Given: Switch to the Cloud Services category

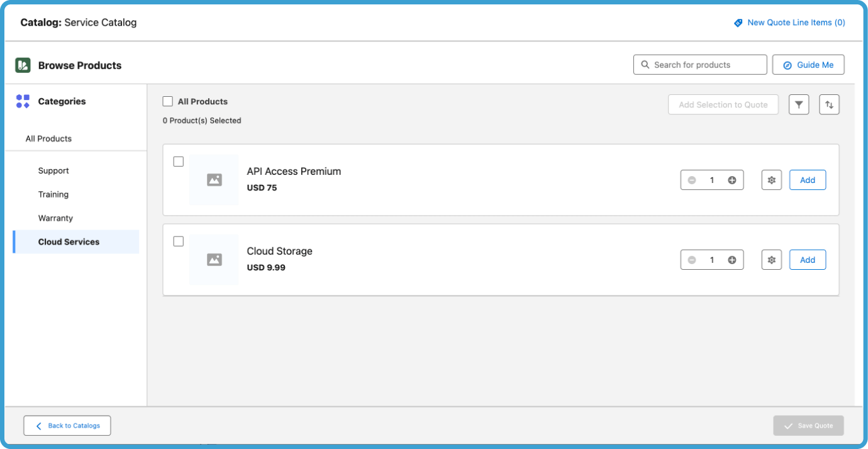Looking at the screenshot, I should pyautogui.click(x=69, y=241).
